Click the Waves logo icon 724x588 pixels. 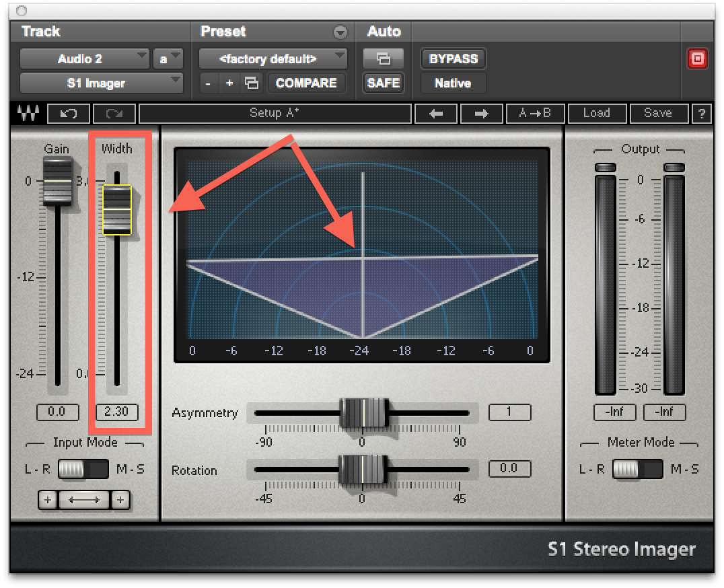[28, 113]
